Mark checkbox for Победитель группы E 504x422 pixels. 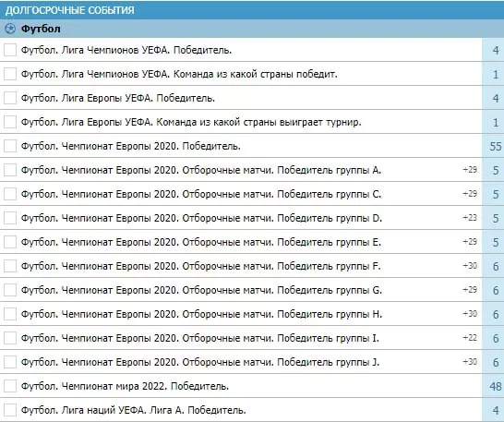coord(10,242)
